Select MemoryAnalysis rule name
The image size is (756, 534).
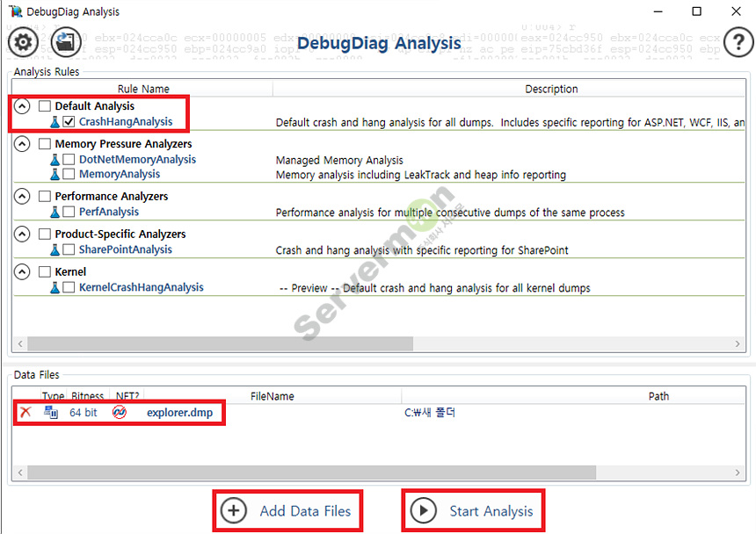[120, 174]
